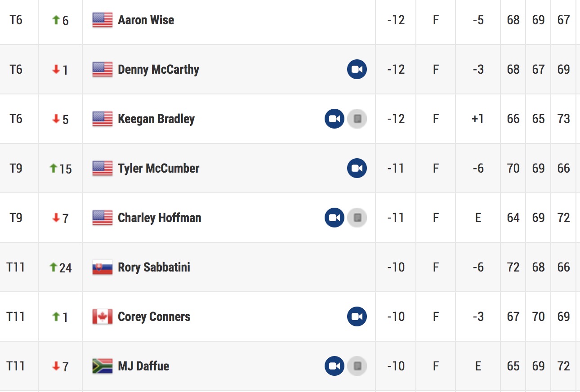The image size is (580, 392).
Task: Click the gray icon in Charley Hoffman's row
Action: click(x=357, y=218)
